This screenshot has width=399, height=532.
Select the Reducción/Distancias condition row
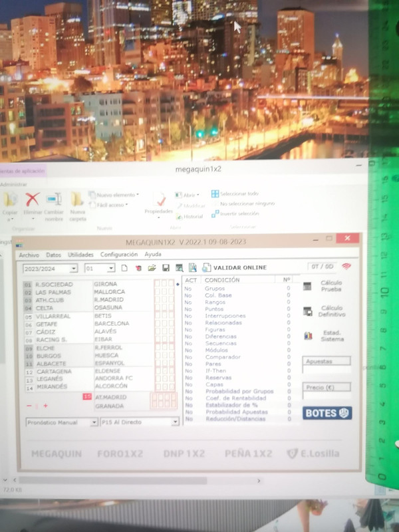pyautogui.click(x=237, y=419)
